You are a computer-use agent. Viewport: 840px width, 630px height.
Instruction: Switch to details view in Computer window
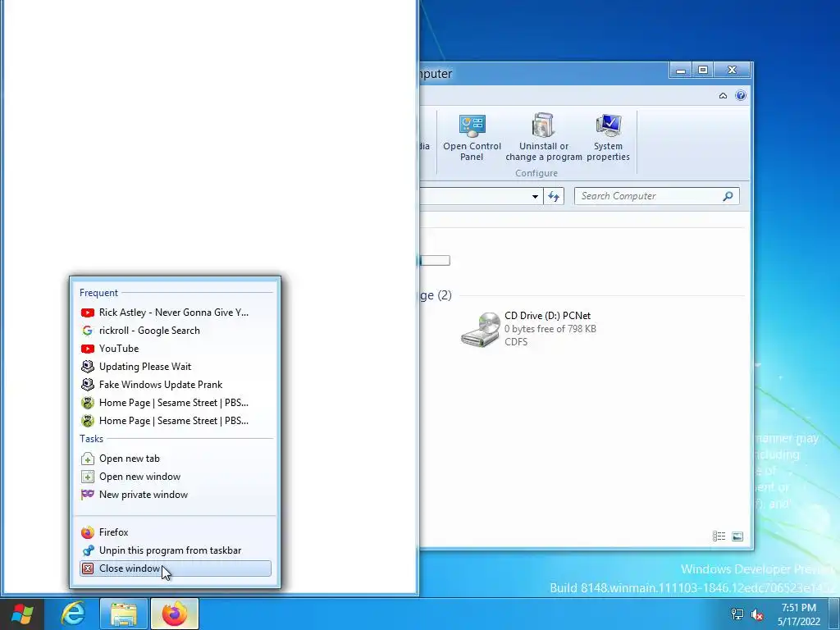click(x=719, y=536)
